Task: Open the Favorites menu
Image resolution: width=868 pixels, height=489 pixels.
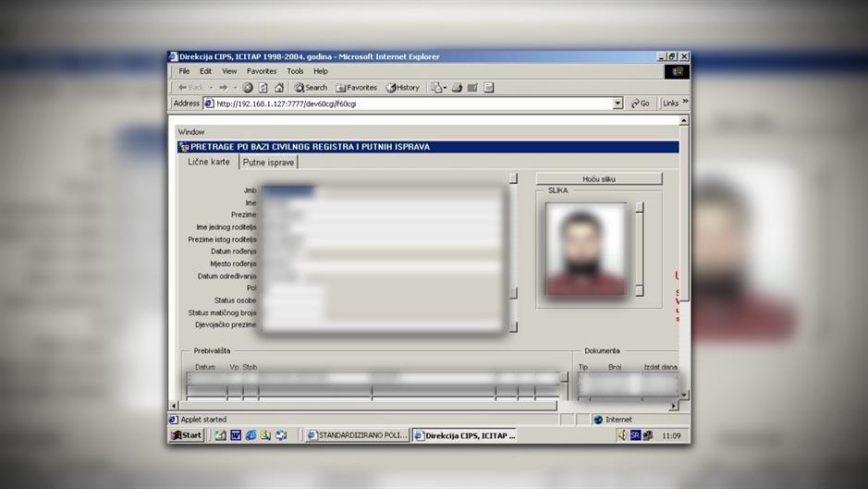Action: [x=261, y=71]
